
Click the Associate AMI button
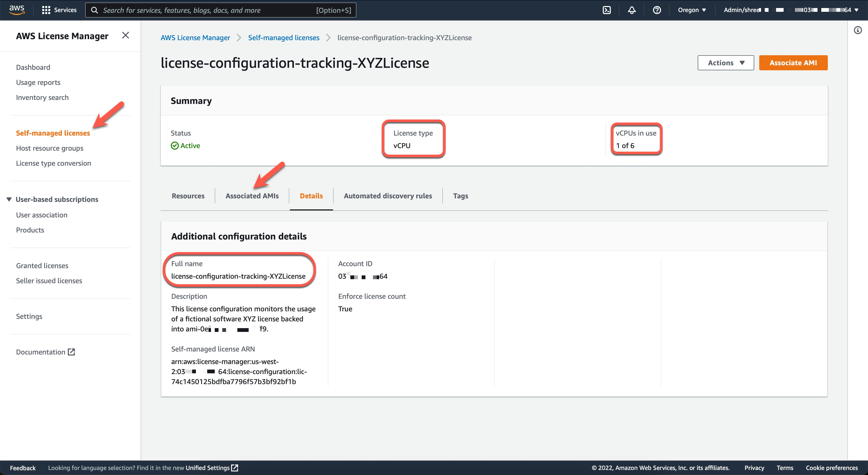[793, 63]
